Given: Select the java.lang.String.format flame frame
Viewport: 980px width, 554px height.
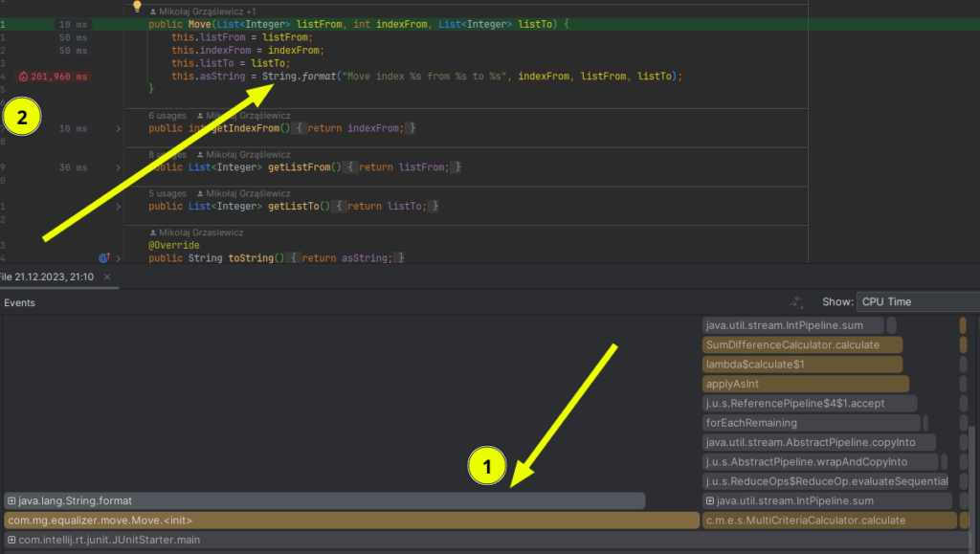Looking at the screenshot, I should [x=324, y=501].
